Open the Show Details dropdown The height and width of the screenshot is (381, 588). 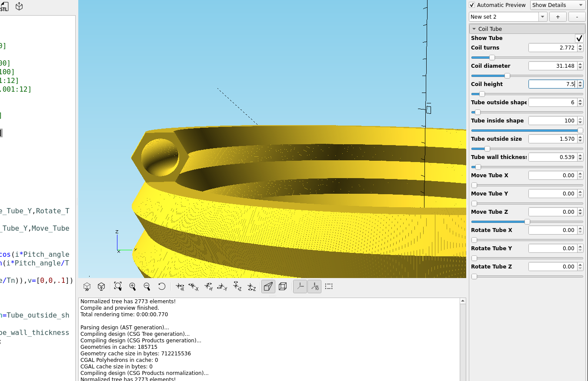coord(557,5)
